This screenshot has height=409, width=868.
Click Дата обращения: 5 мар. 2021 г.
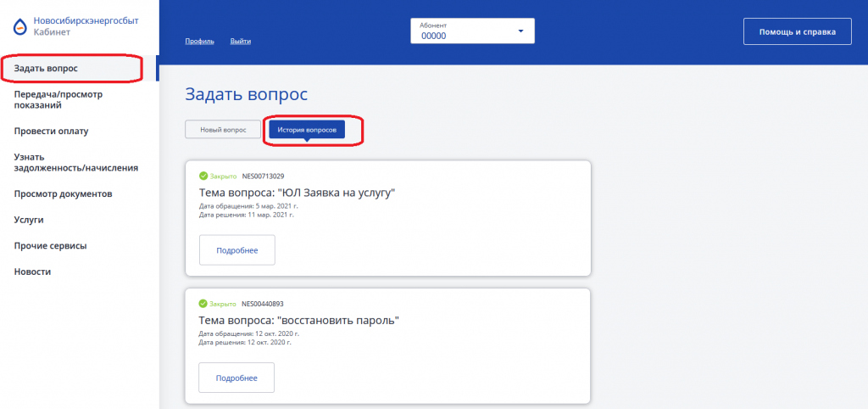248,206
